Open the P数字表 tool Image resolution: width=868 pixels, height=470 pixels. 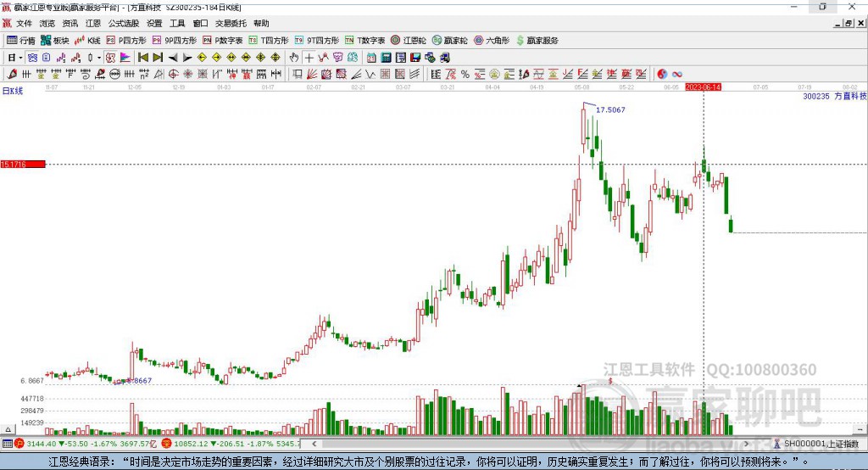pos(223,41)
